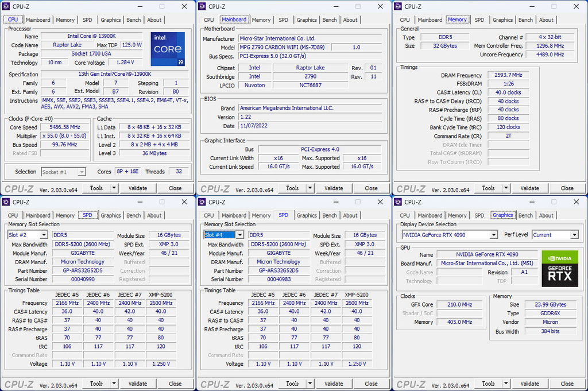This screenshot has height=391, width=588.
Task: Click the motherboard model "MPG Z790 CARBON WIFI (MS-7D89)"
Action: [284, 47]
